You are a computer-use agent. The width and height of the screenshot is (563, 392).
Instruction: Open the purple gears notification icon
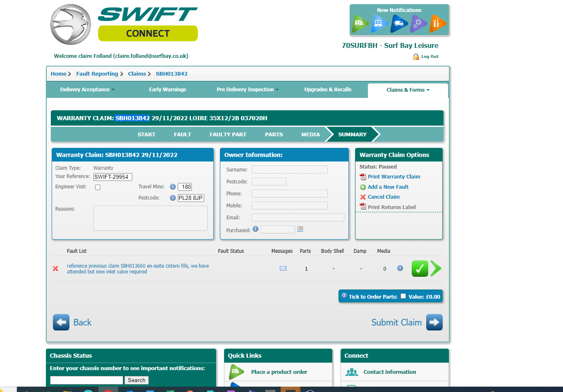(x=418, y=24)
